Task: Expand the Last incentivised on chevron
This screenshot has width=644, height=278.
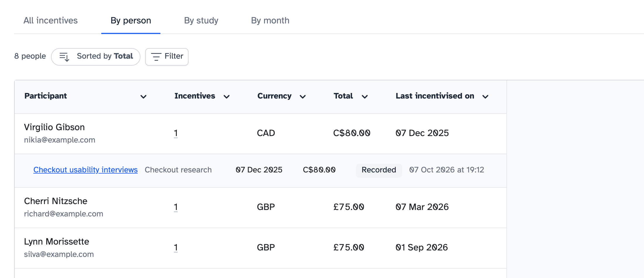Action: click(485, 96)
